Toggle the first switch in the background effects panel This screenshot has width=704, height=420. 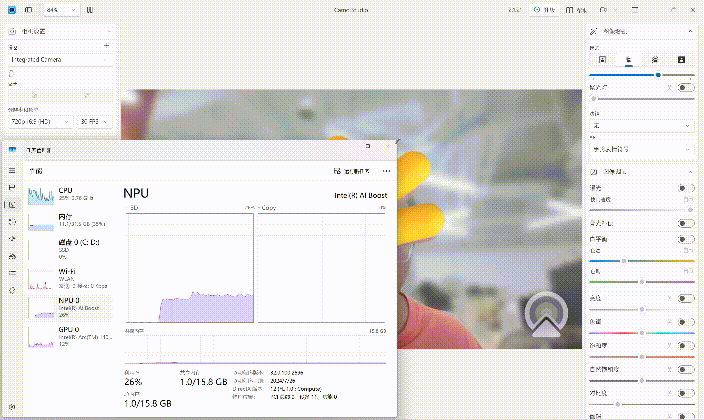pyautogui.click(x=685, y=88)
